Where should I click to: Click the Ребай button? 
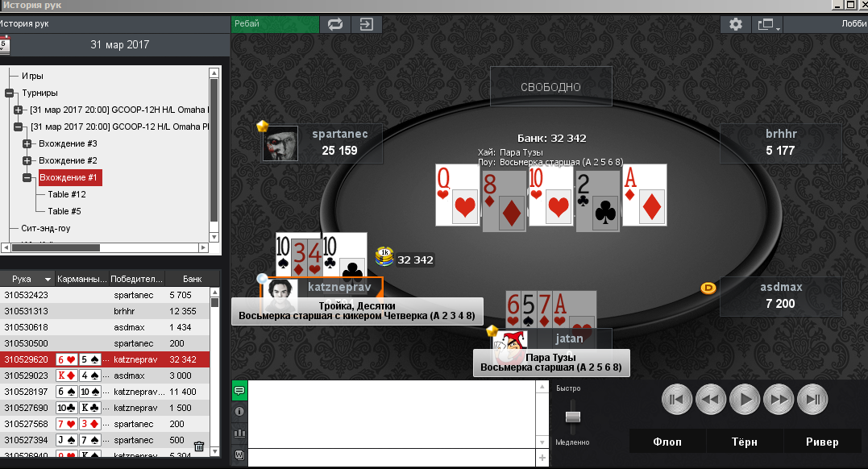point(275,24)
